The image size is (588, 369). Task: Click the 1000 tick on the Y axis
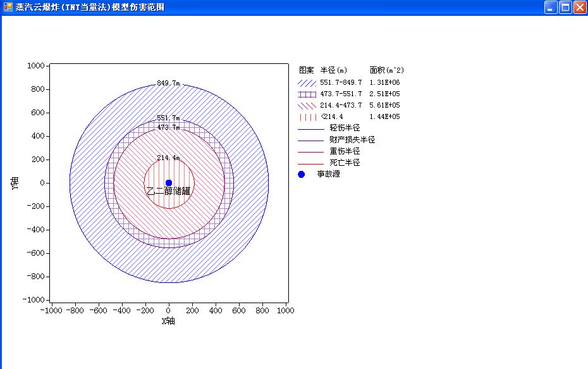[36, 66]
